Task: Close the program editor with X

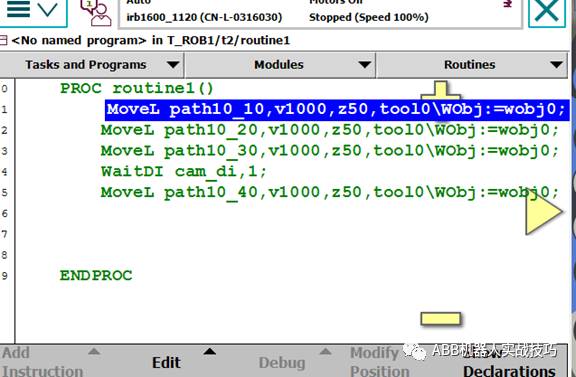Action: [x=547, y=12]
